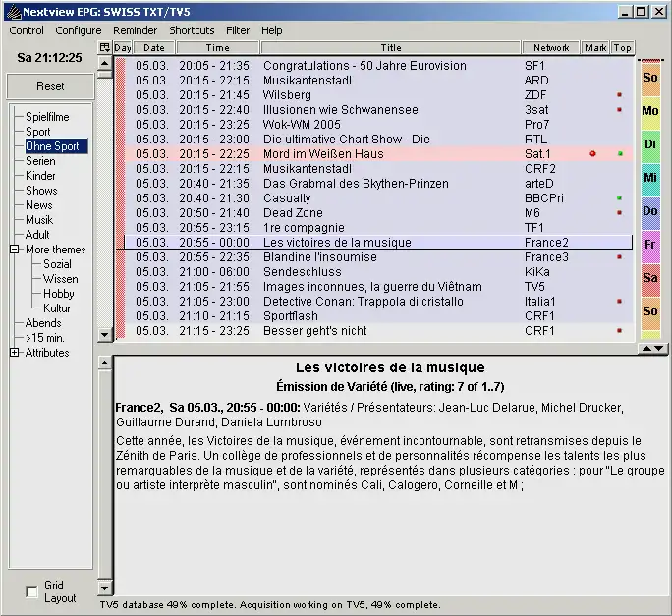Screen dimensions: 672x616
Task: Select the Wissen theme filter
Action: click(61, 279)
